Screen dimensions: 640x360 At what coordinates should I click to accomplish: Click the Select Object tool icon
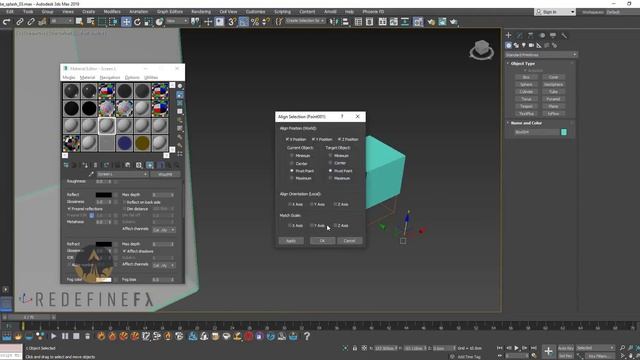(x=79, y=22)
